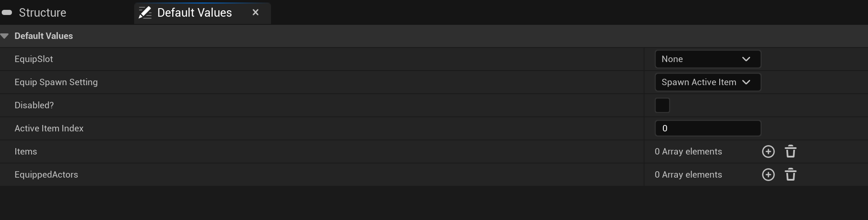Switch to the Structure tab
The height and width of the screenshot is (220, 868).
pyautogui.click(x=42, y=12)
